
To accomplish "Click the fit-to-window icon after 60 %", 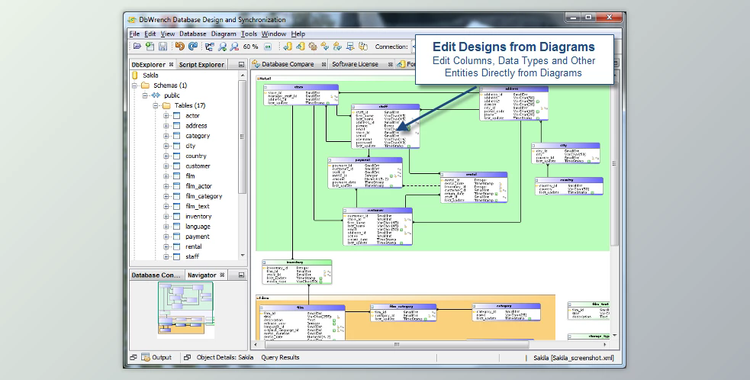I will point(268,46).
